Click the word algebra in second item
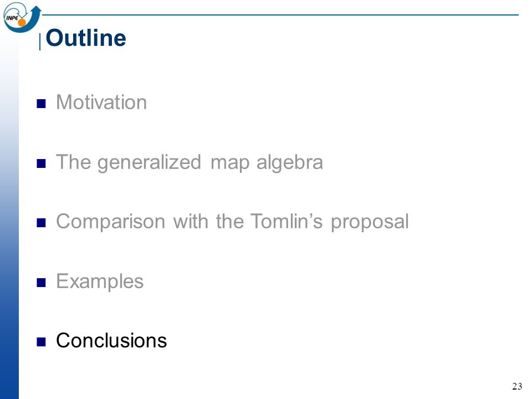This screenshot has width=532, height=399. [289, 163]
